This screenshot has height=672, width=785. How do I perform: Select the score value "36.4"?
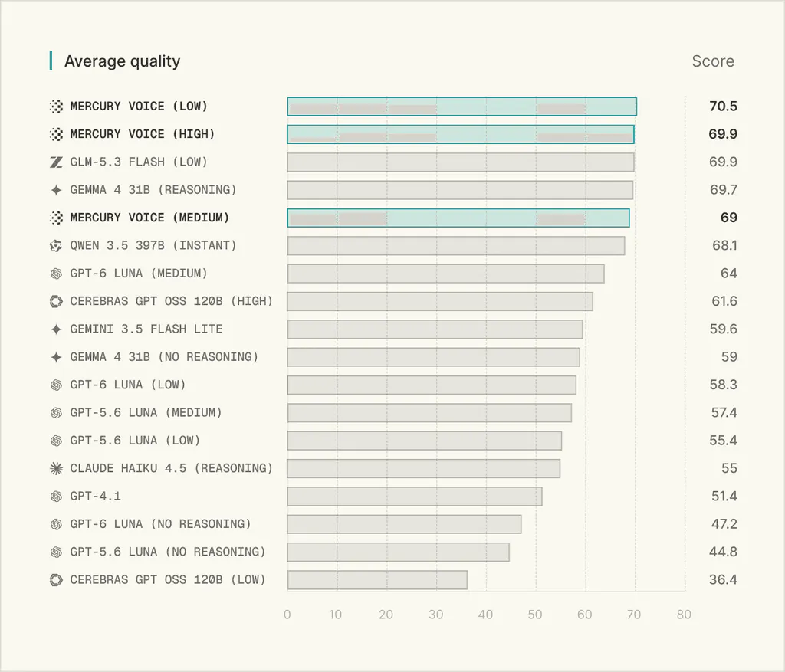[x=724, y=580]
